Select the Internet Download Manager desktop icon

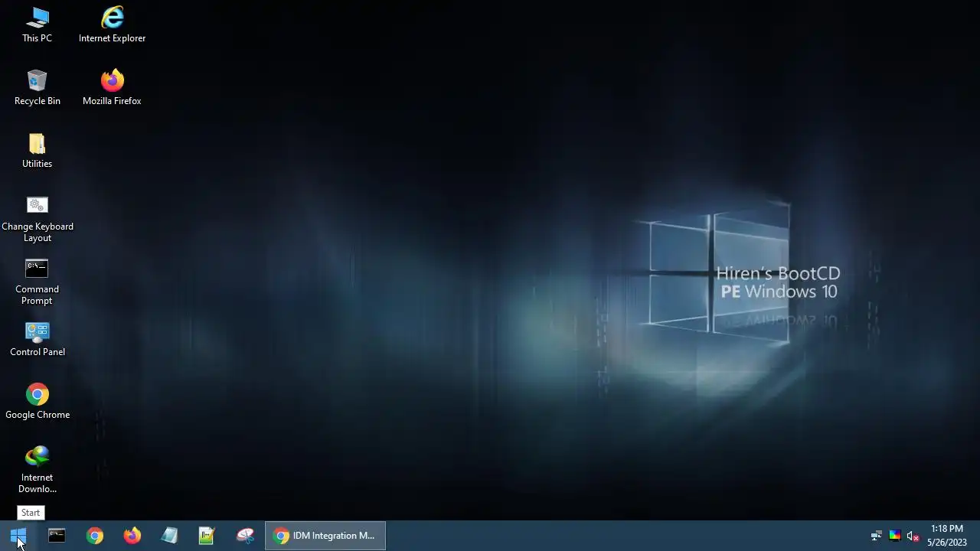pyautogui.click(x=37, y=470)
